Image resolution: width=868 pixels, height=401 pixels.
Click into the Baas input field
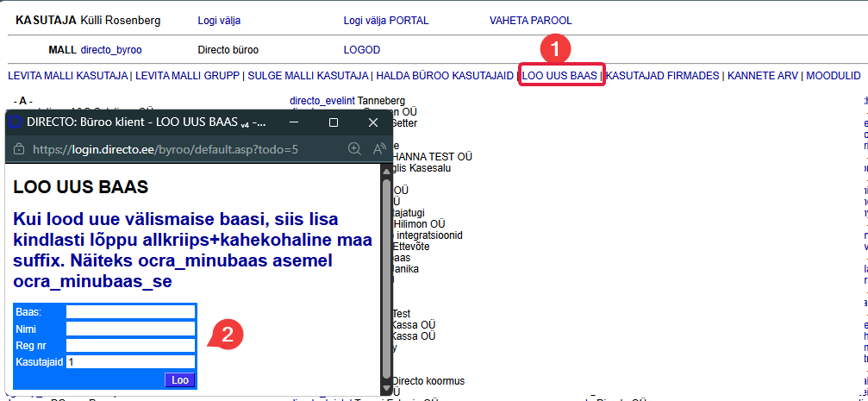click(131, 311)
